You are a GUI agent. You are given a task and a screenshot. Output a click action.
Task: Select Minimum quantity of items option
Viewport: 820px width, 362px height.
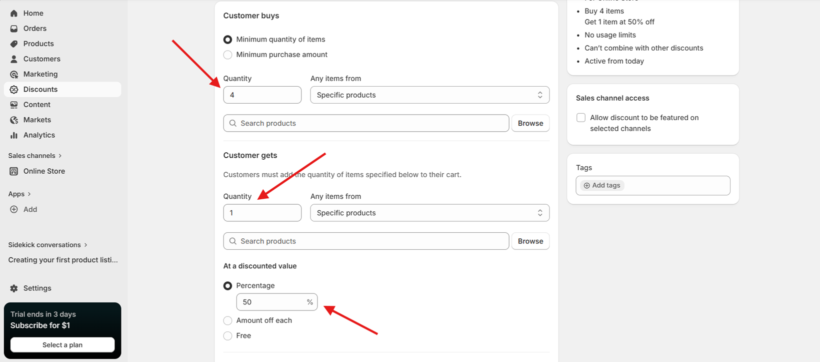[x=227, y=39]
